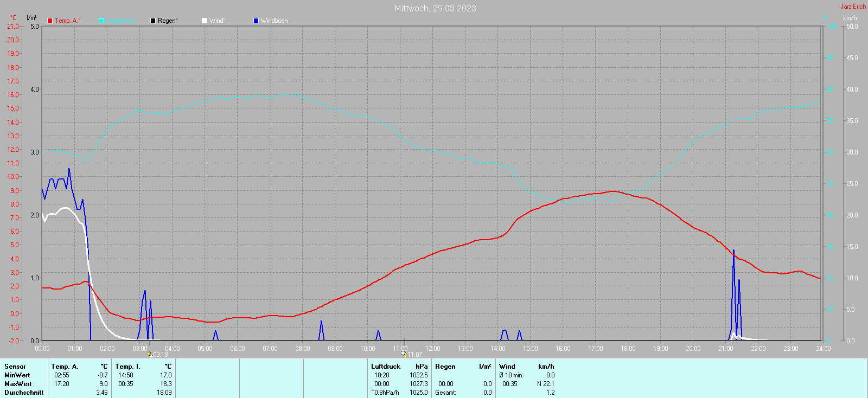Click the indoor average value 18.09
This screenshot has width=868, height=398.
[x=164, y=393]
